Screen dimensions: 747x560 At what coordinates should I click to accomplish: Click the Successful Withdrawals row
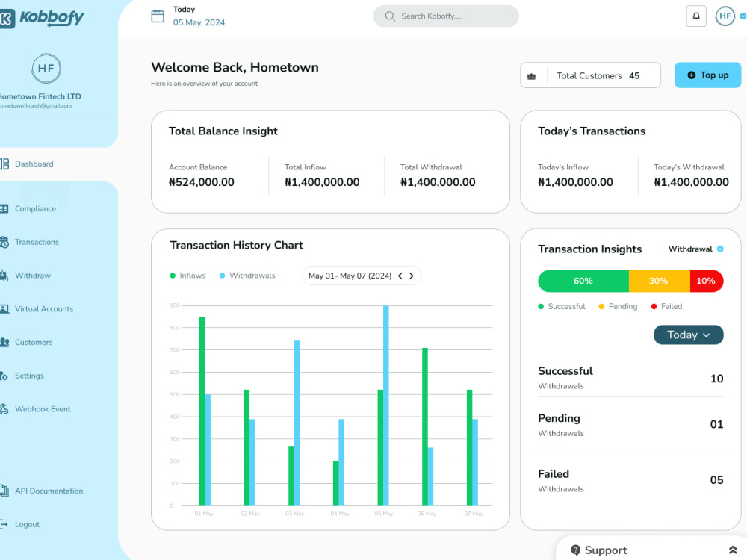630,378
